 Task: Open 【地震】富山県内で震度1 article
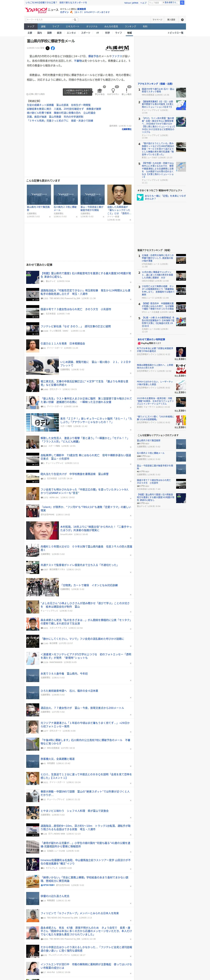pyautogui.click(x=86, y=275)
